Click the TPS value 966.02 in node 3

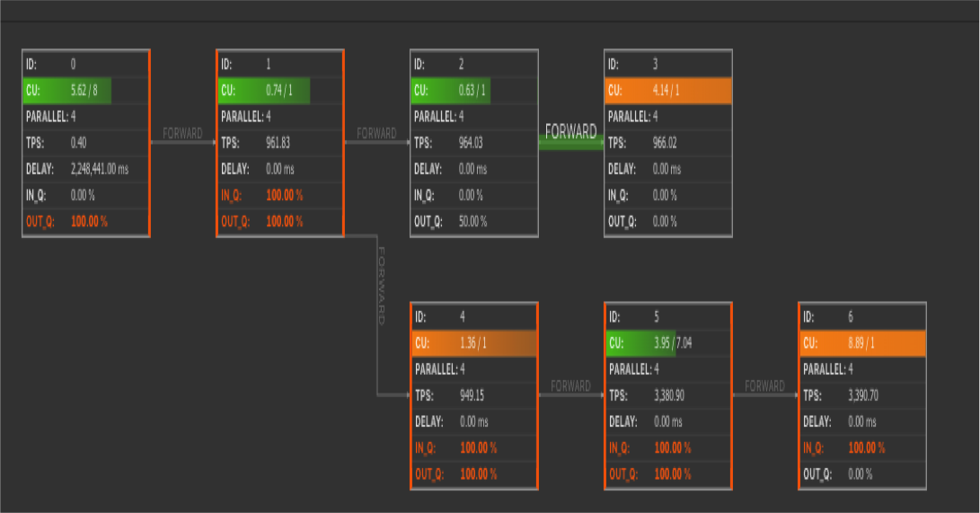point(667,143)
